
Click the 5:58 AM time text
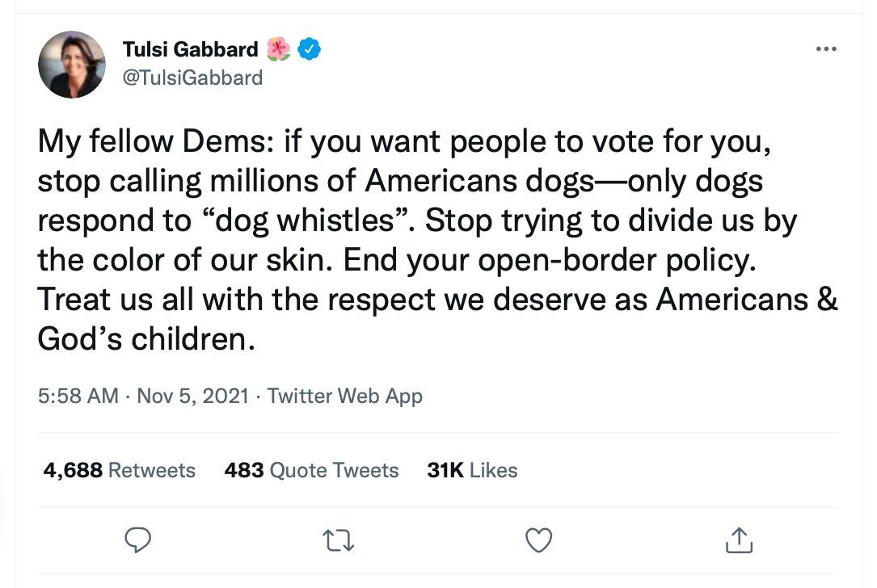tap(78, 397)
